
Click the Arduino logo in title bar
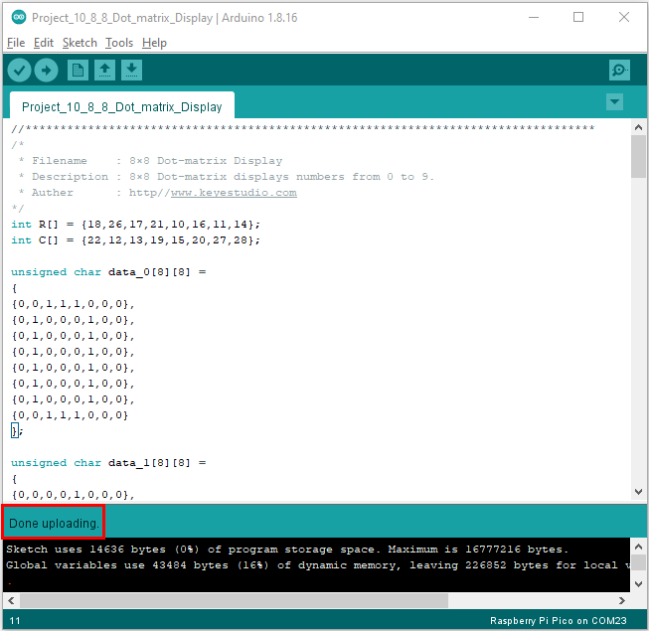(x=19, y=17)
